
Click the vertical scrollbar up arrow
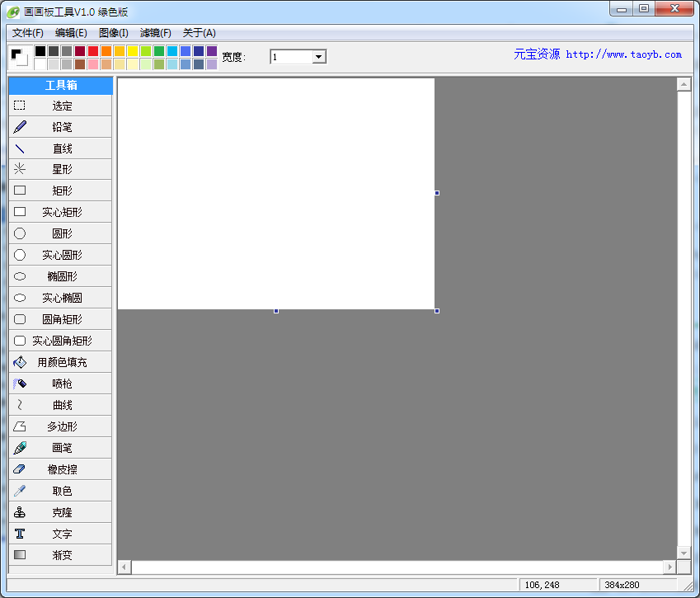684,84
